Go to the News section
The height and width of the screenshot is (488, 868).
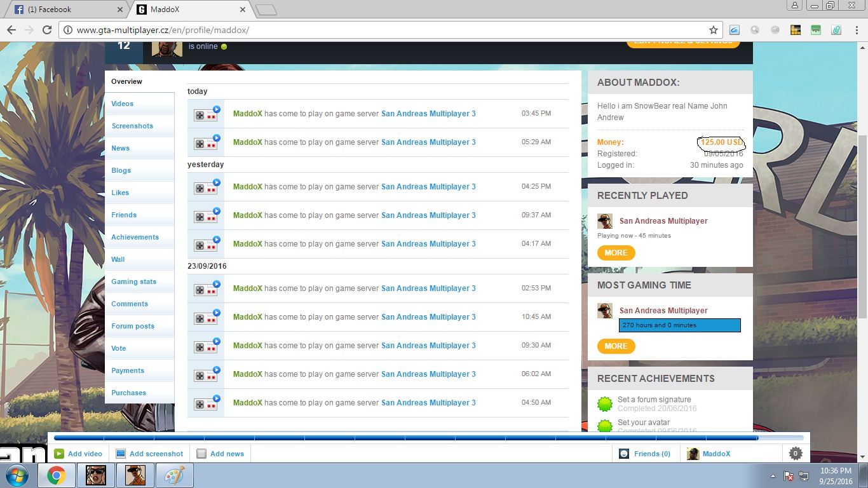(x=139, y=148)
